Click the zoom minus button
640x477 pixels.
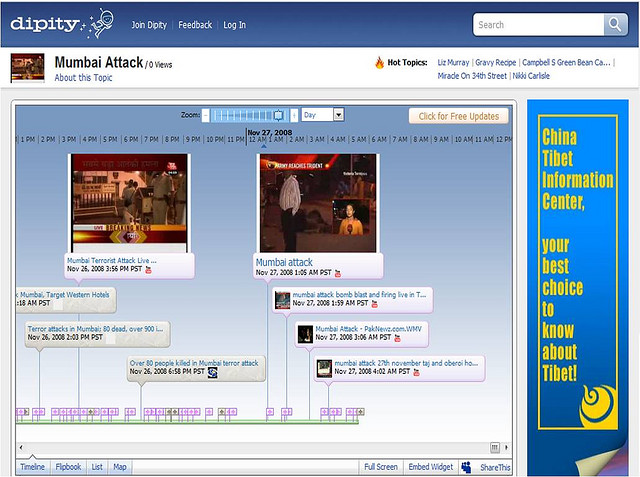(206, 115)
